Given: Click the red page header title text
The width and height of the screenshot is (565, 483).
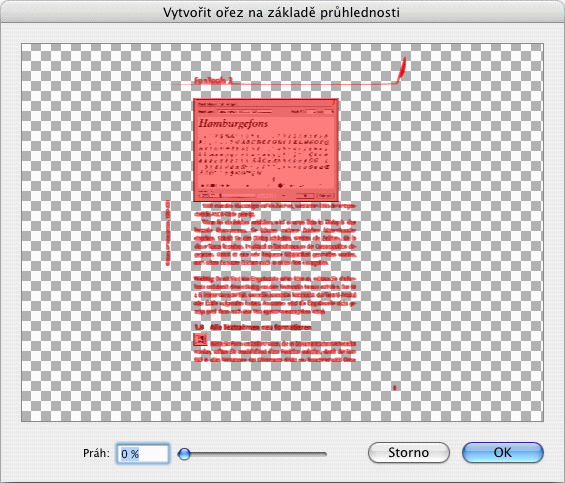Looking at the screenshot, I should [214, 80].
